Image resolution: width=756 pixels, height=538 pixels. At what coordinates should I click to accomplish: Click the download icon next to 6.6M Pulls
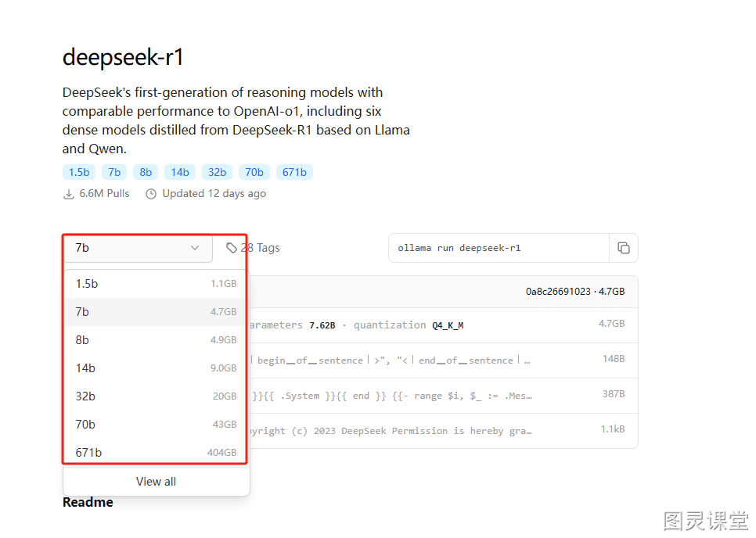click(x=69, y=194)
